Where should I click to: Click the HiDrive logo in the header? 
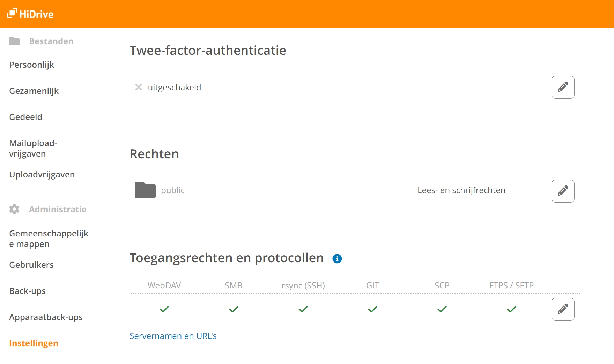pyautogui.click(x=30, y=14)
